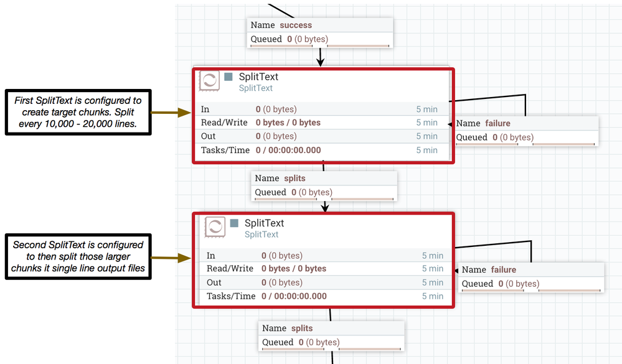Click Tasks/Time row of first SplitText

323,151
